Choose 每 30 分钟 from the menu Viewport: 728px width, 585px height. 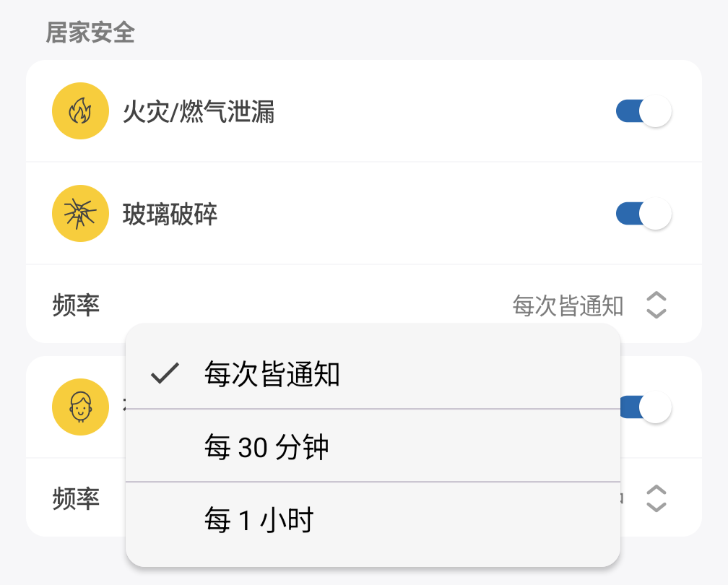(x=266, y=448)
